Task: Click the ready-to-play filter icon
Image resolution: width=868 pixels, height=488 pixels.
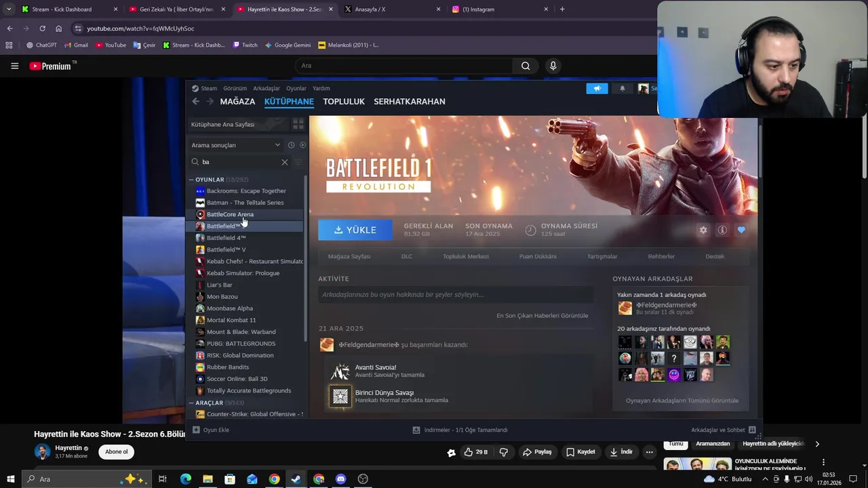Action: (x=302, y=145)
